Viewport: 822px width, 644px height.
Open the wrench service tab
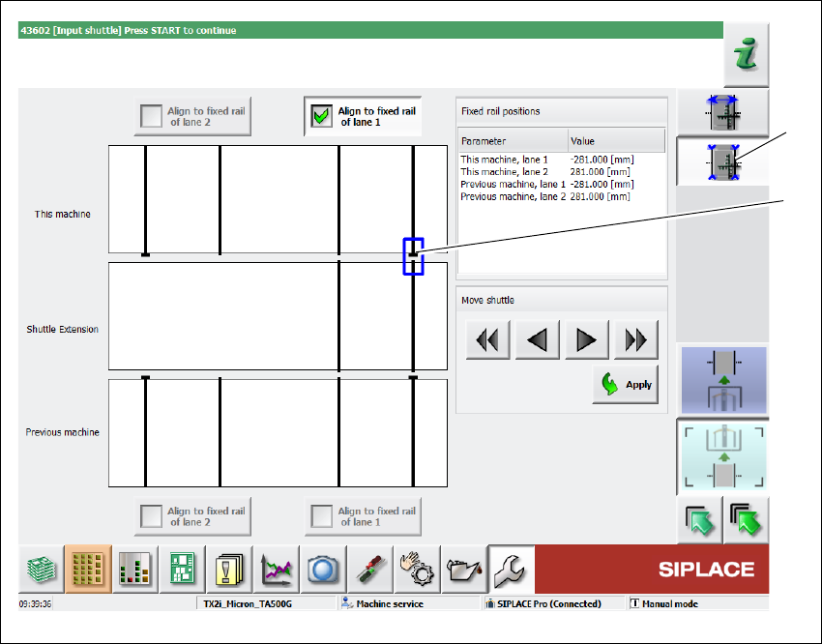tap(512, 570)
